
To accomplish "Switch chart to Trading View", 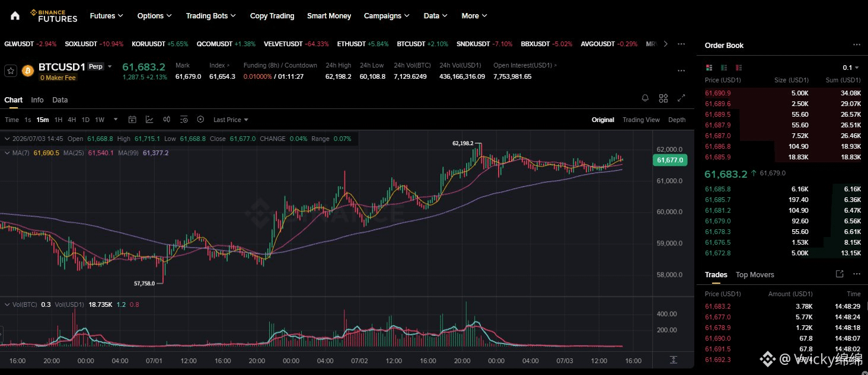I will click(x=641, y=120).
